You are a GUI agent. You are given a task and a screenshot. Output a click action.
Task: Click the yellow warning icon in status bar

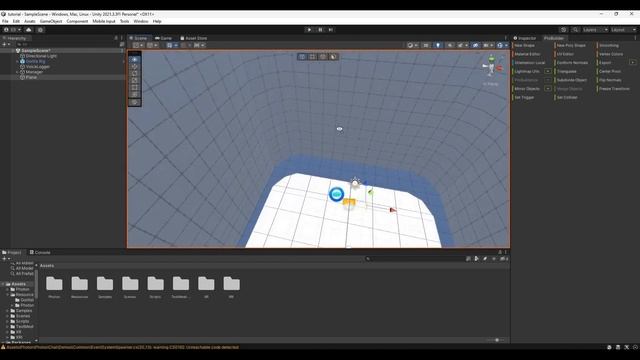click(x=3, y=347)
